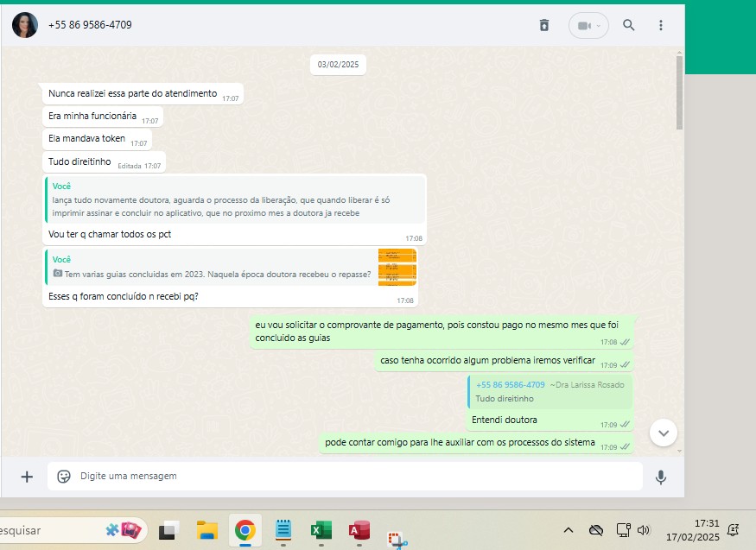
Task: Open the three-dot chat menu
Action: 661,25
